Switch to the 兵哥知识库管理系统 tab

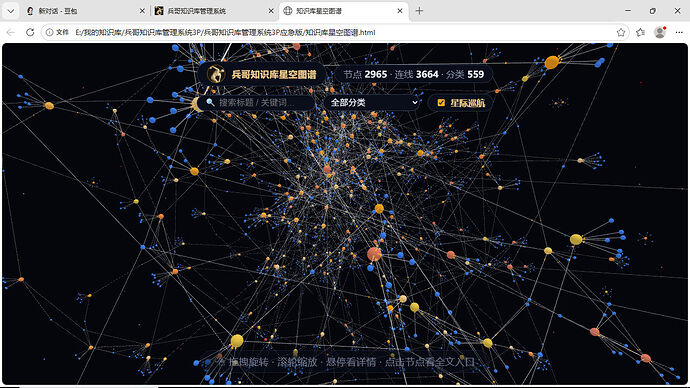pyautogui.click(x=196, y=11)
